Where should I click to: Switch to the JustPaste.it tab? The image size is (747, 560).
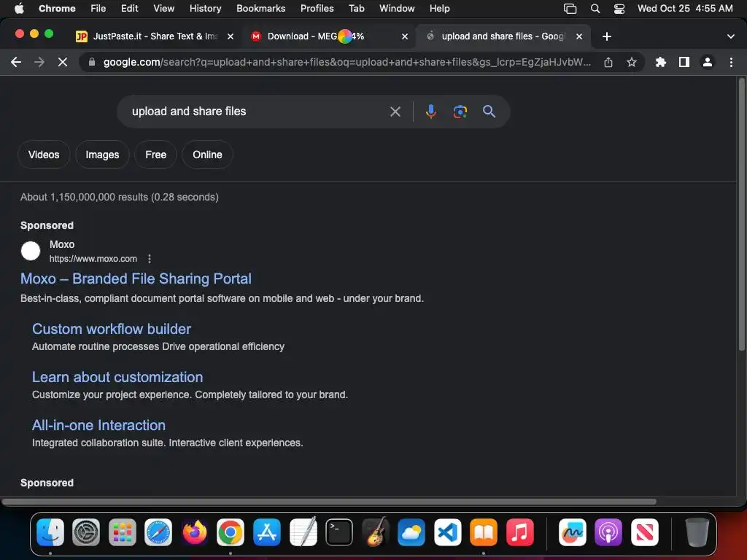point(155,36)
